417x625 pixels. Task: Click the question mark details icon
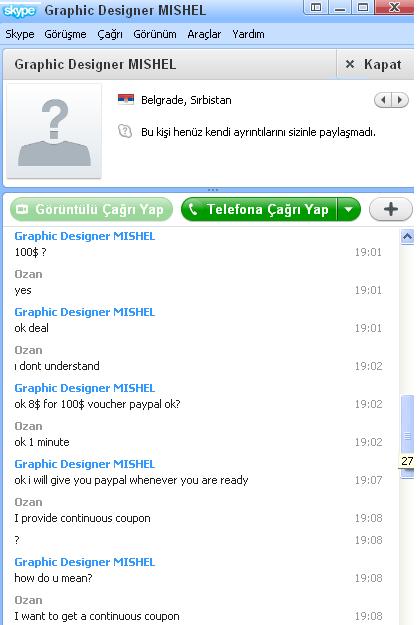[125, 131]
